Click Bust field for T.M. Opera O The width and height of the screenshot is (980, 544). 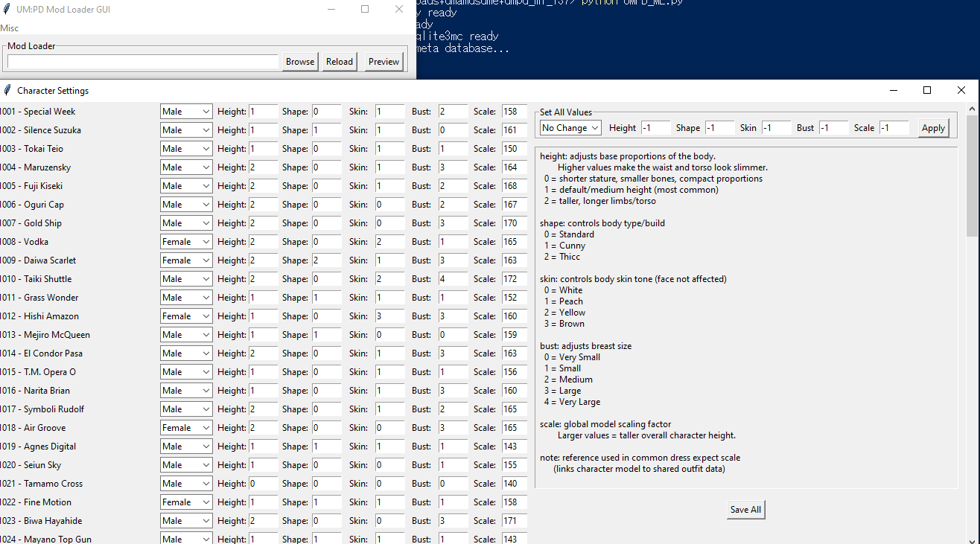tap(453, 372)
